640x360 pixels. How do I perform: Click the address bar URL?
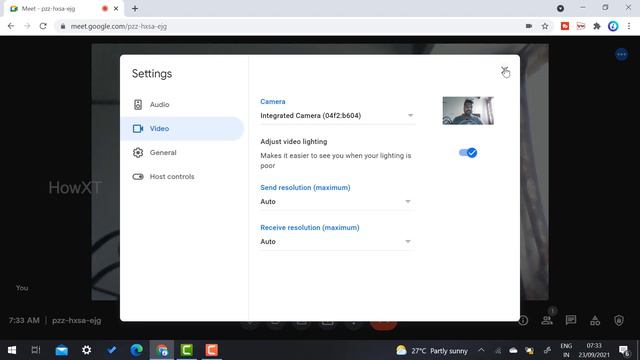pyautogui.click(x=118, y=27)
